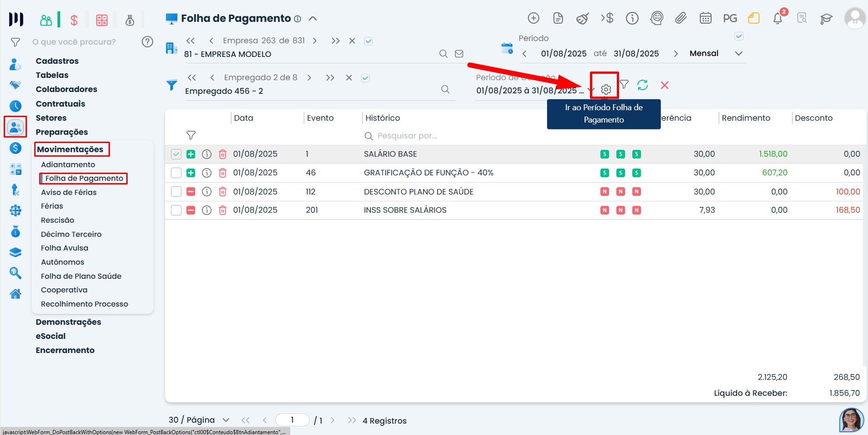
Task: Select Rescisão in the Movimentações menu
Action: [57, 220]
